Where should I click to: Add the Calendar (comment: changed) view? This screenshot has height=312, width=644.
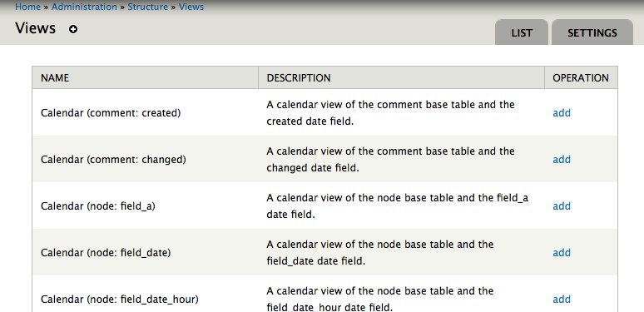[562, 159]
